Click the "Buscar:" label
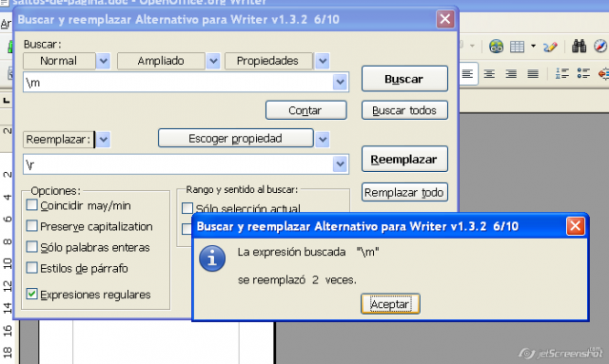 coord(42,44)
